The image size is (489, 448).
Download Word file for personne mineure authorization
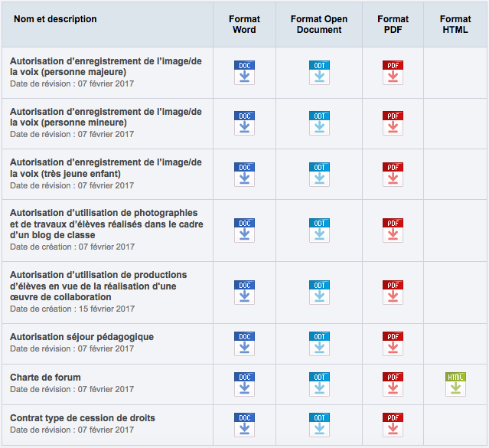244,123
